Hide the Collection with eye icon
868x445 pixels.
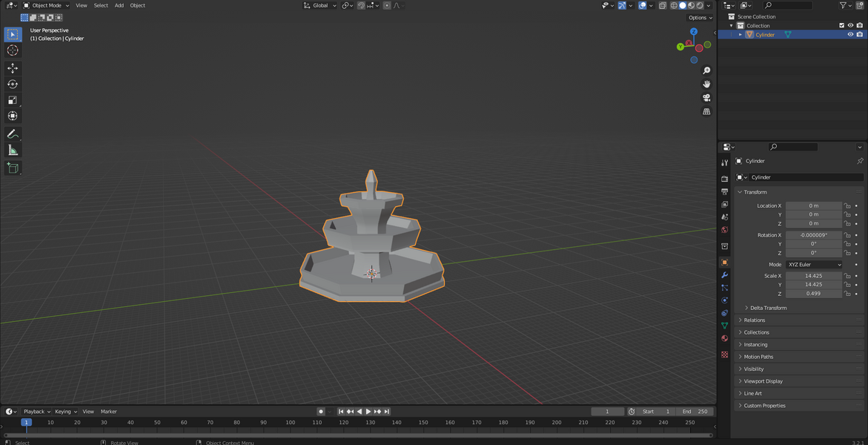(851, 25)
